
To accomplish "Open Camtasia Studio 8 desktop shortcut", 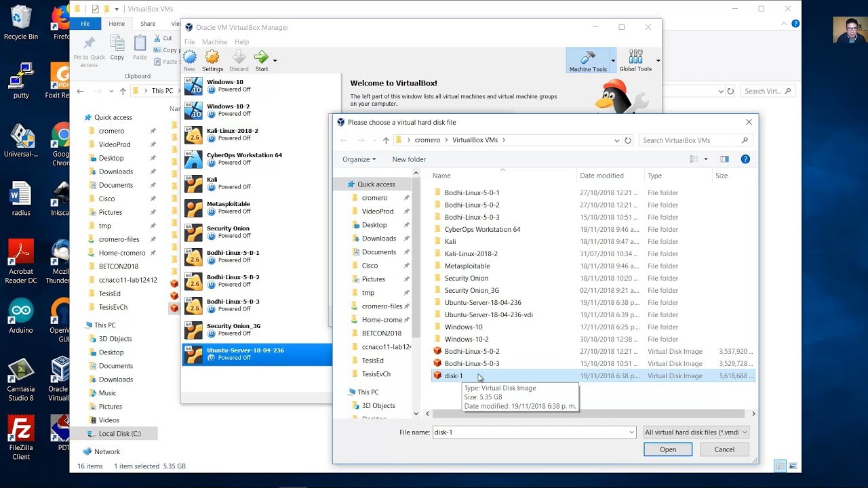I will 21,379.
